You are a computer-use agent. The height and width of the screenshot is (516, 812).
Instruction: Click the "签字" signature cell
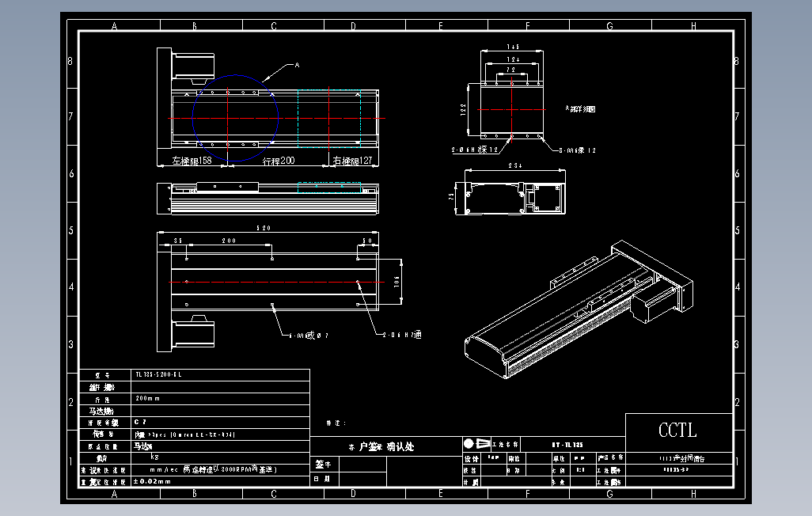coord(323,465)
